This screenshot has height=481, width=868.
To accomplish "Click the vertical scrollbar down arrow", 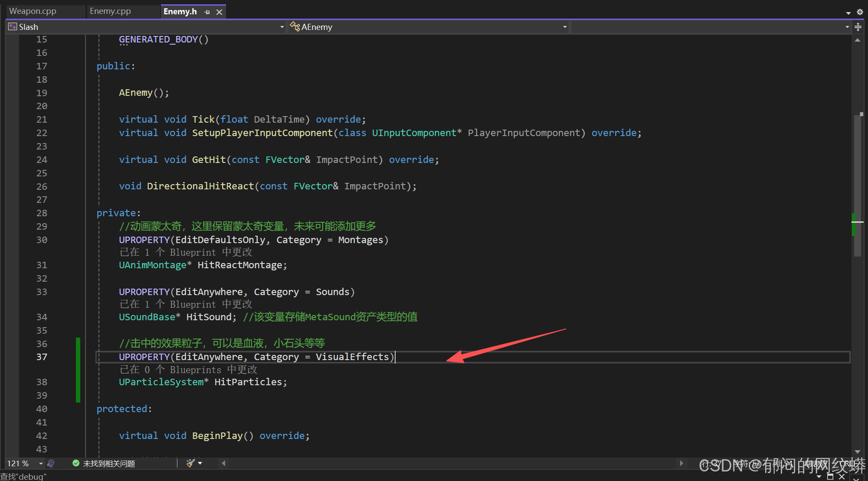I will (x=857, y=452).
